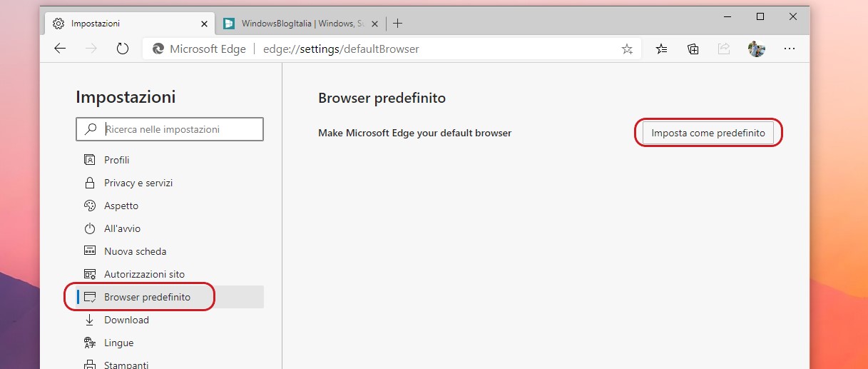Screen dimensions: 868x369
Task: Click the Browser predefinito page heading
Action: pos(382,98)
